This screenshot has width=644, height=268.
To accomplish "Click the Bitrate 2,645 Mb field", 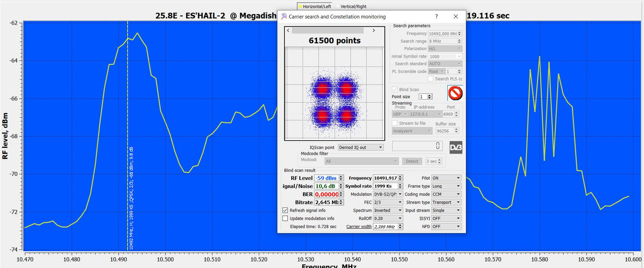I will [329, 202].
